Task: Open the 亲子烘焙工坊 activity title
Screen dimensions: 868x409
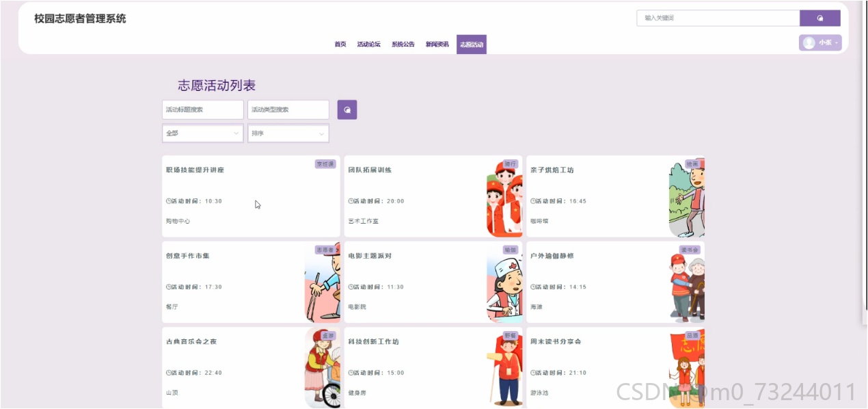Action: tap(552, 170)
